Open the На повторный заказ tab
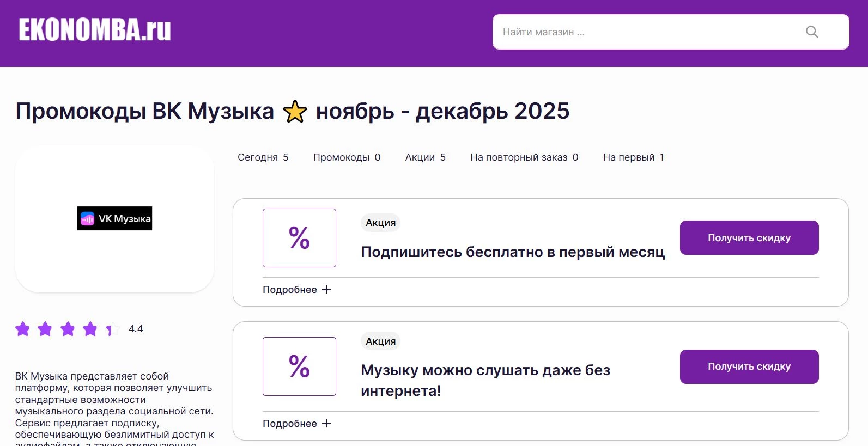This screenshot has height=446, width=868. click(x=524, y=157)
